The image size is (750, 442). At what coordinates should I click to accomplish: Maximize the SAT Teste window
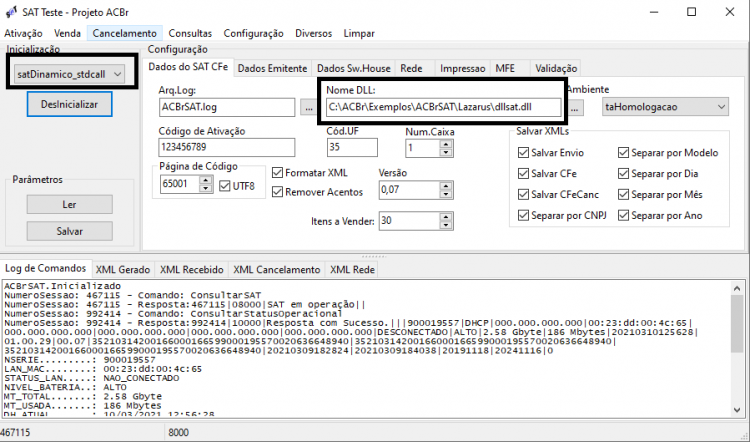coord(691,12)
